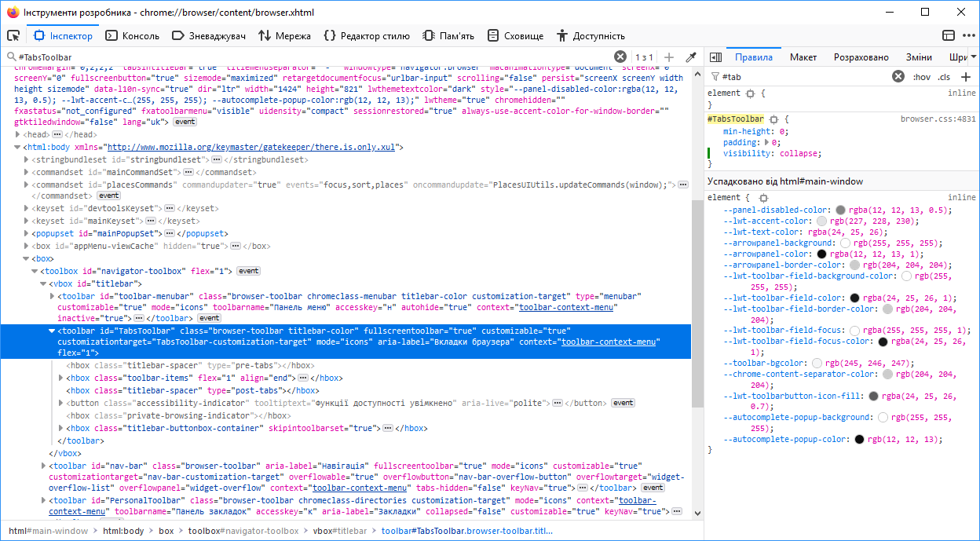Click the styles filter field with #tab
The image size is (980, 541).
coord(805,77)
